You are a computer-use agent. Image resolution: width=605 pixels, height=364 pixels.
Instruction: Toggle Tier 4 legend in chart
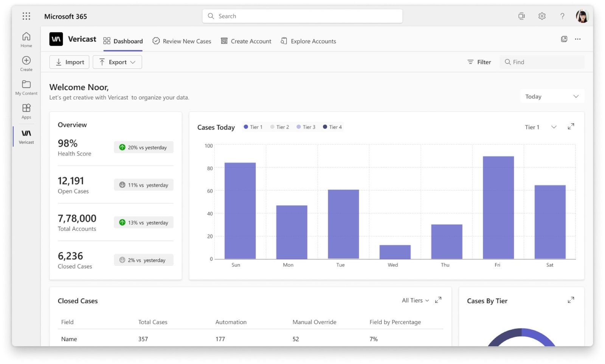pyautogui.click(x=332, y=127)
